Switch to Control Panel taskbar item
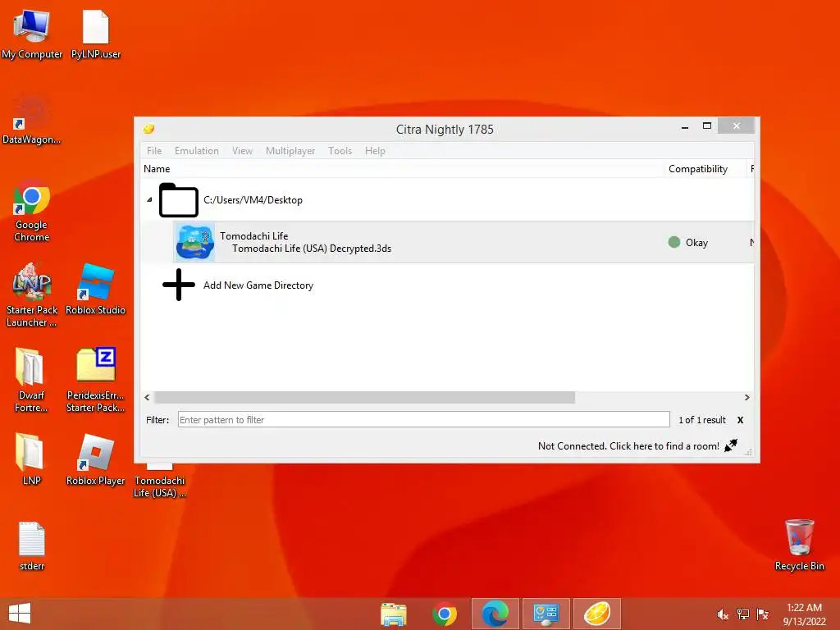 546,614
